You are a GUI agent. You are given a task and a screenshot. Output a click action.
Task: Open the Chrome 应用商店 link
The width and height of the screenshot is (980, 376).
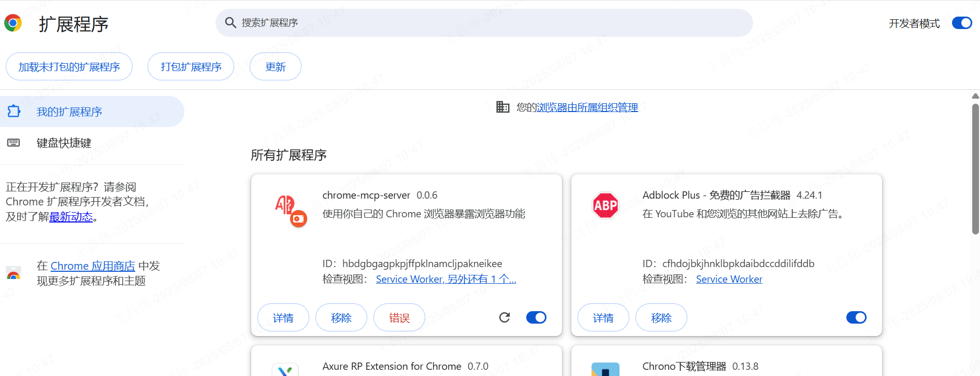[93, 266]
